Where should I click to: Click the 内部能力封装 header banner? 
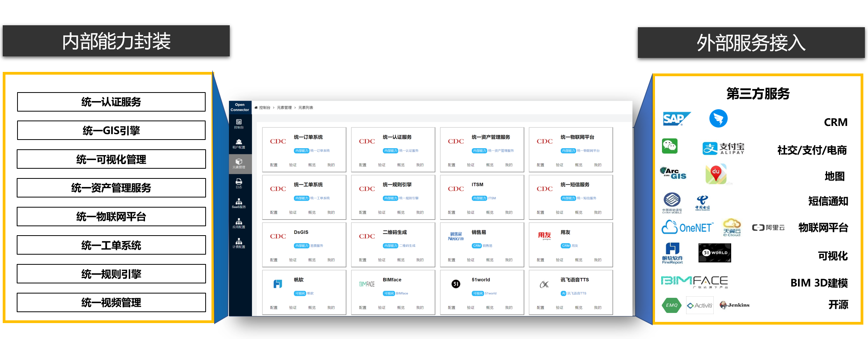tap(116, 41)
